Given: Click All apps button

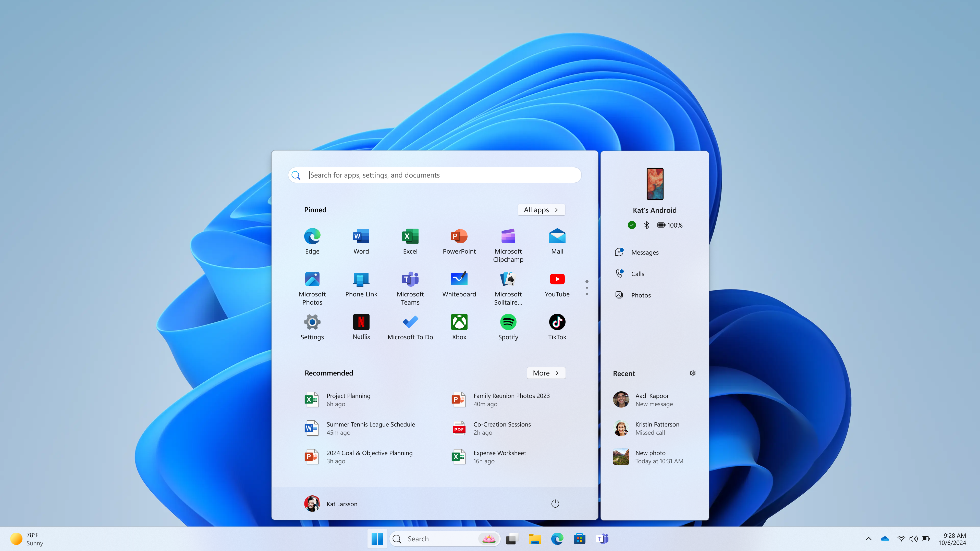Looking at the screenshot, I should point(542,209).
